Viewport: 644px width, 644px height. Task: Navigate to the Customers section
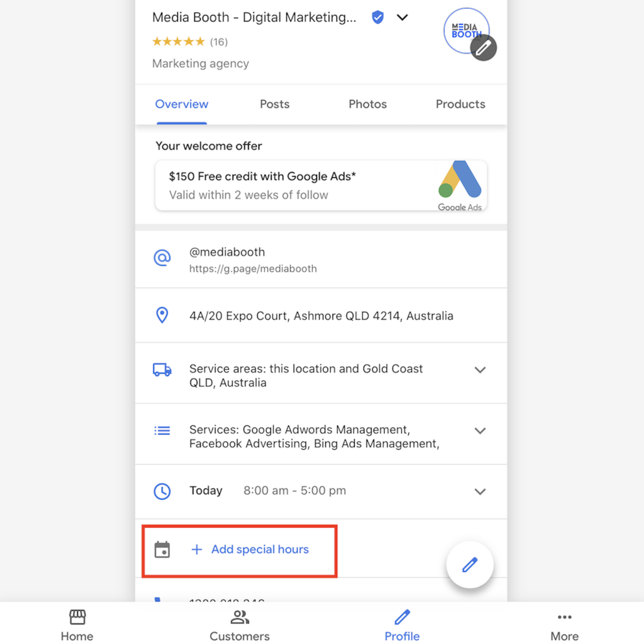point(240,626)
